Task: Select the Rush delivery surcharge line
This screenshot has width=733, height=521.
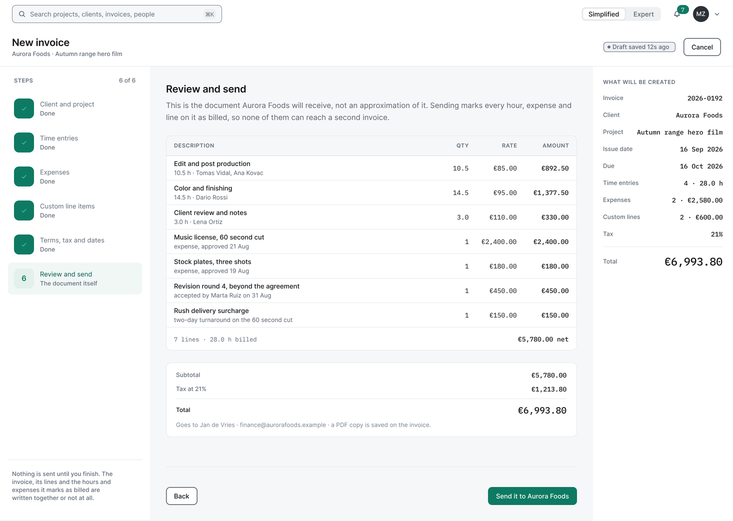Action: 371,315
